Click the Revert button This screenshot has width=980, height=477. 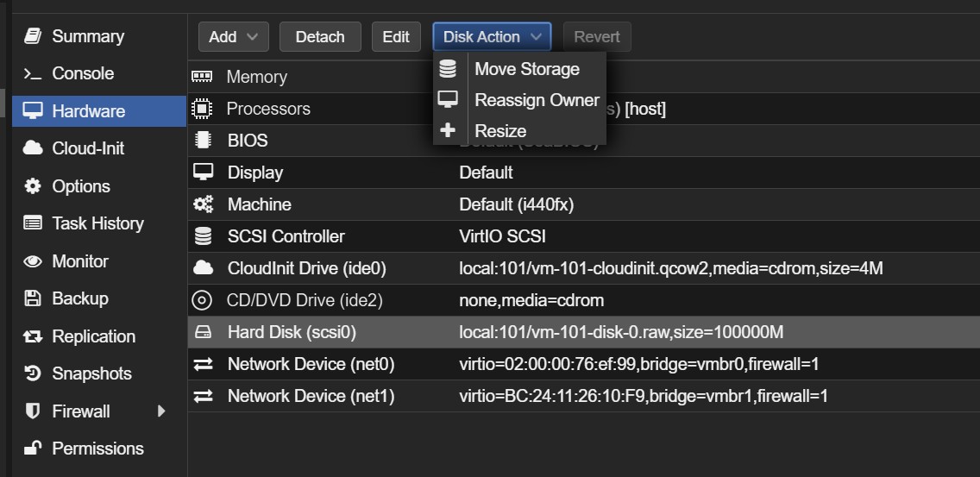coord(597,37)
